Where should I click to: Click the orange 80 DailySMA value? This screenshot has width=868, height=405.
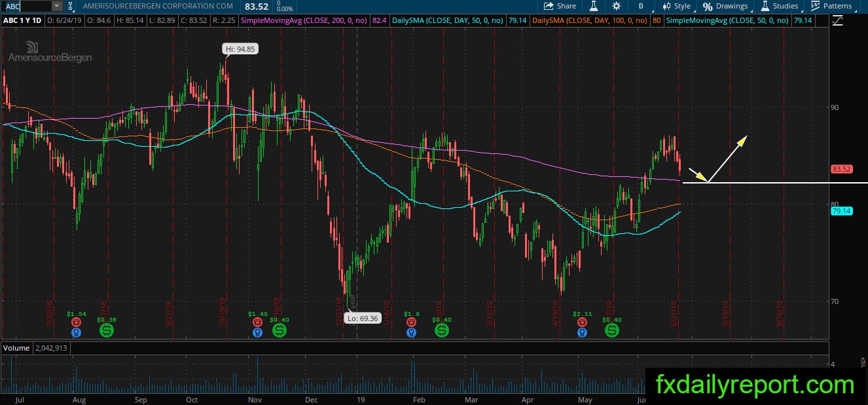click(657, 21)
